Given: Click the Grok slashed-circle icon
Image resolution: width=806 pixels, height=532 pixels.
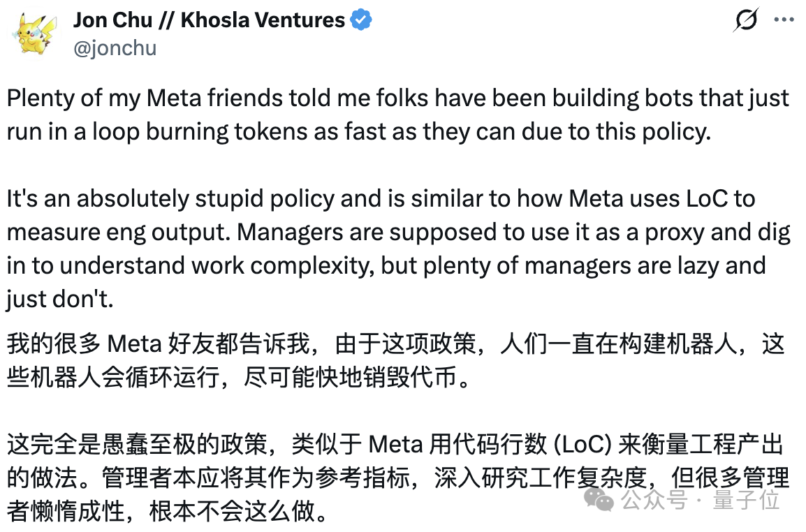Looking at the screenshot, I should click(745, 21).
